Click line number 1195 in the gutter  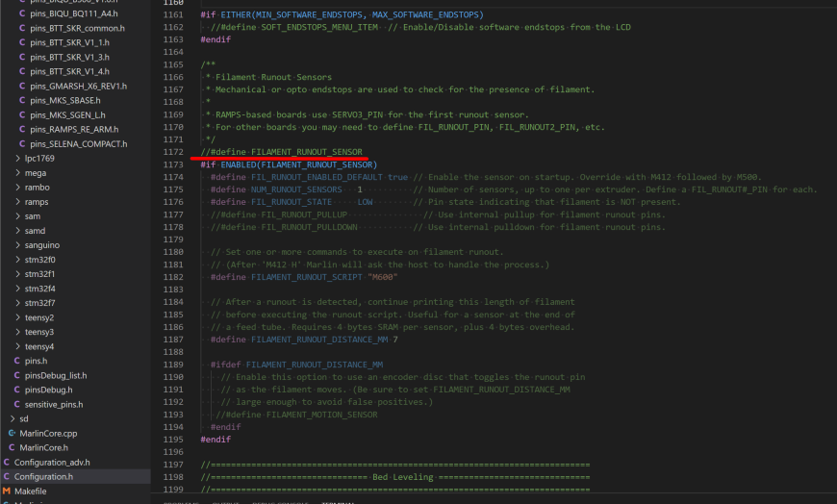tap(173, 440)
